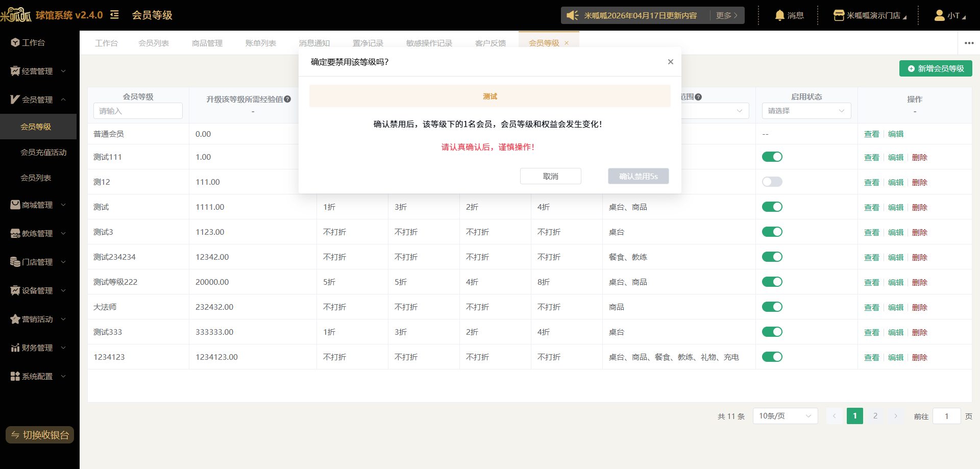980x469 pixels.
Task: Click the help icon beside 升级该等级所需经验值
Action: click(x=287, y=99)
